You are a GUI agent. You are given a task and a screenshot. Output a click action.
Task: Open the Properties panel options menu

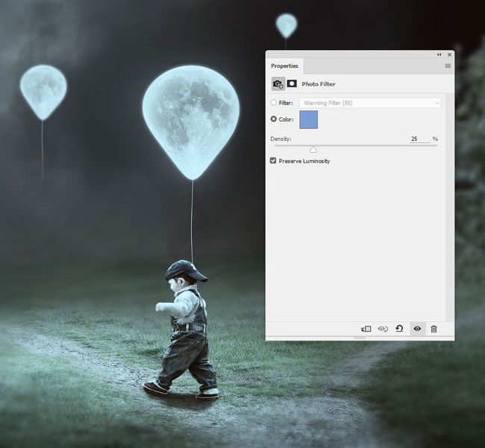pyautogui.click(x=448, y=66)
